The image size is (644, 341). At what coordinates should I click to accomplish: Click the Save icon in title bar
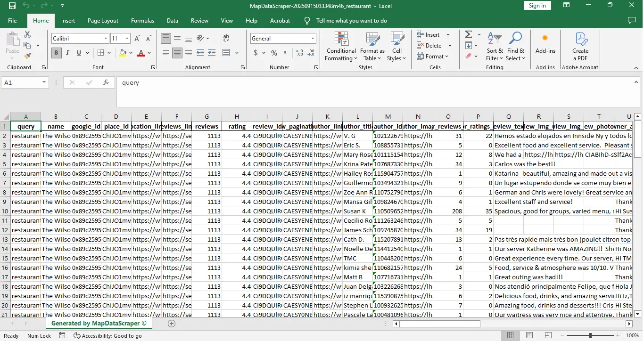(x=12, y=6)
